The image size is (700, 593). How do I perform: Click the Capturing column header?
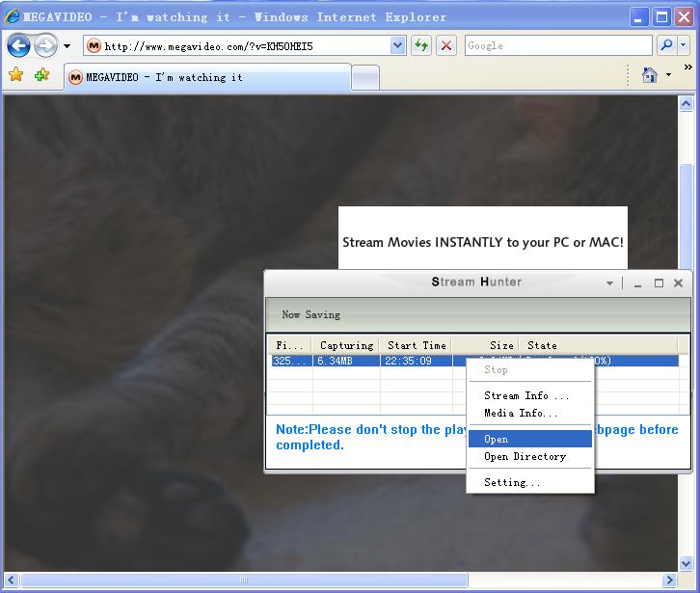tap(346, 345)
